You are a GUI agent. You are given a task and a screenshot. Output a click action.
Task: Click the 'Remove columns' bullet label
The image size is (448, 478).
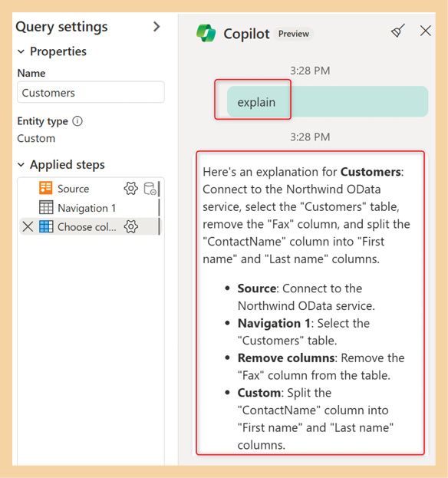point(286,358)
